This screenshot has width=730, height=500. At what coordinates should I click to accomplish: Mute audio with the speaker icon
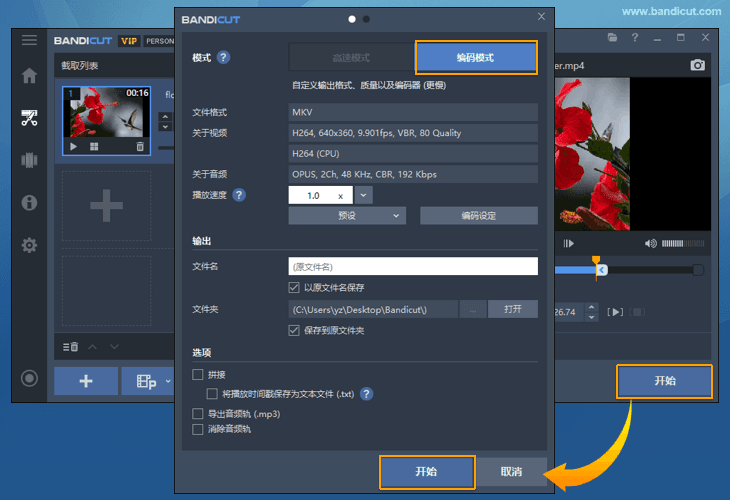click(650, 243)
